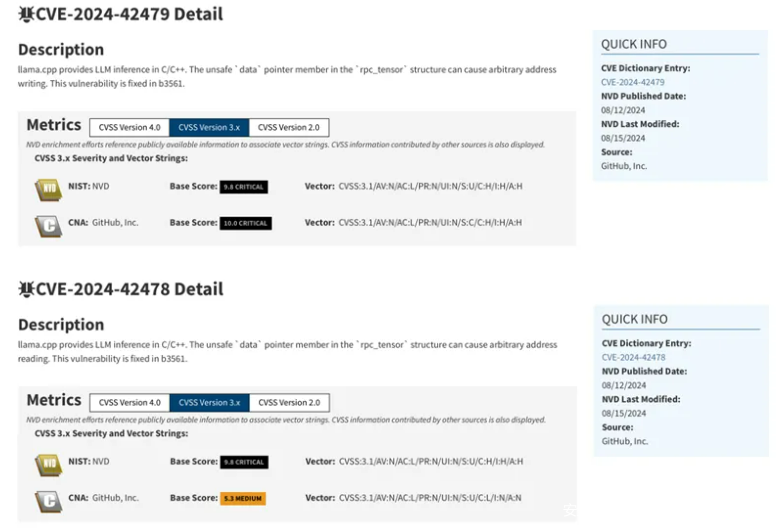Click the NIST 9.8 CRITICAL score for CVE-2024-42479
This screenshot has width=779, height=529.
coord(243,187)
